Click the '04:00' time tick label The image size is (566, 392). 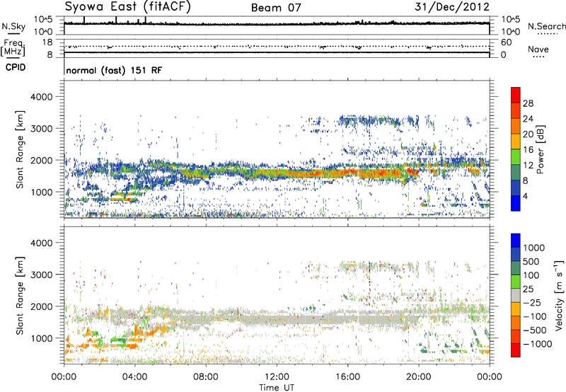134,377
